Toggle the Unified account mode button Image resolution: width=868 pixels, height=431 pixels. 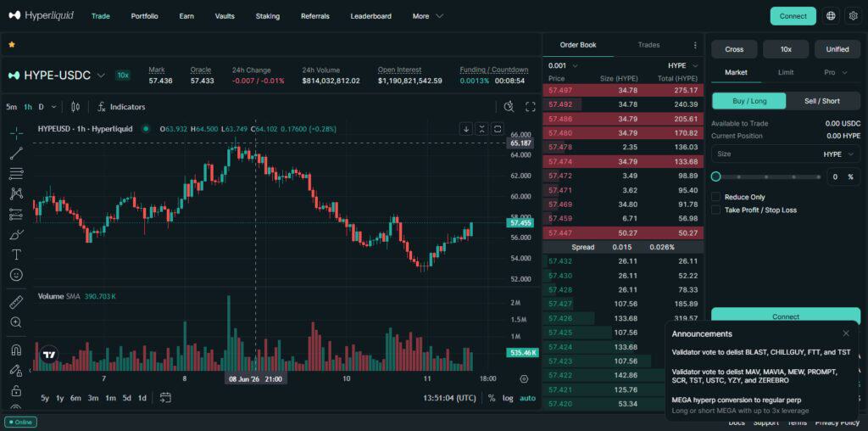837,49
